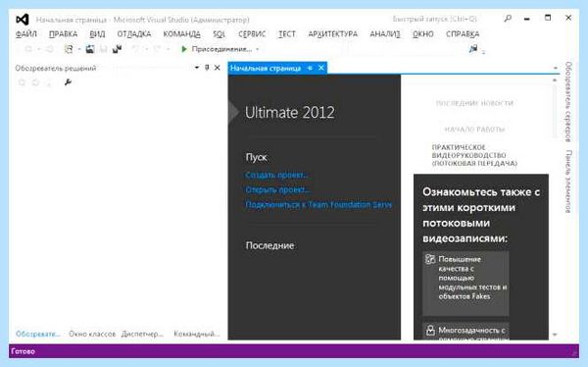Open the СЕРВИС menu
Viewport: 588px width, 367px height.
[x=252, y=34]
